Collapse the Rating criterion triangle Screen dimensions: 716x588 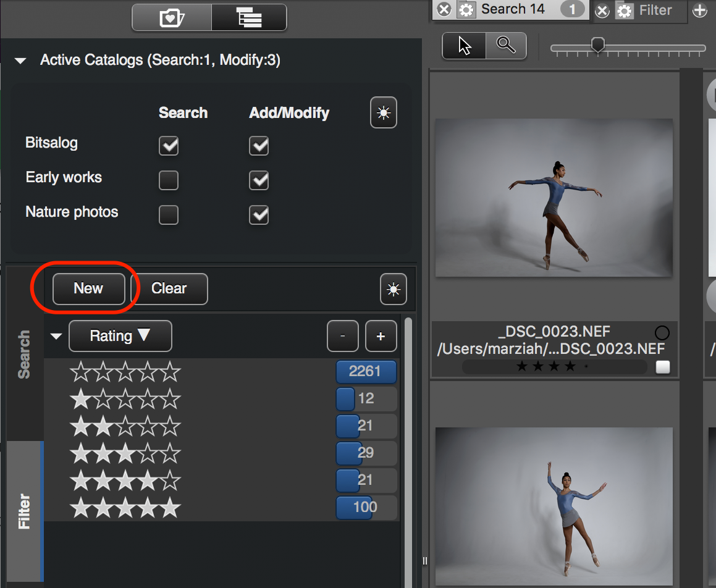pyautogui.click(x=56, y=337)
